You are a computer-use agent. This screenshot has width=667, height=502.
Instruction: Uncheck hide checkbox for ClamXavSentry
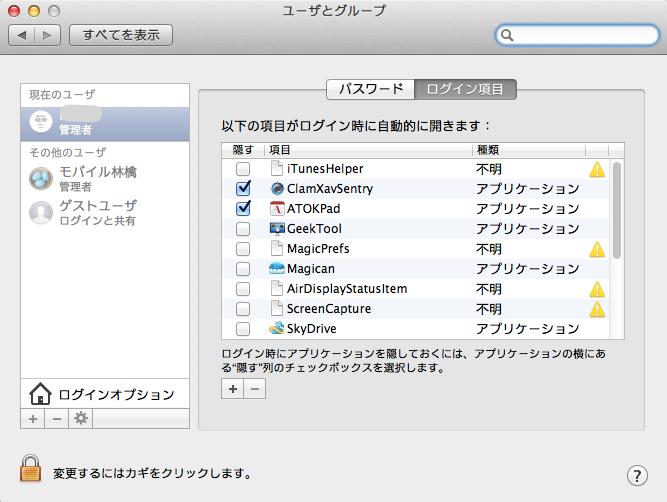243,188
